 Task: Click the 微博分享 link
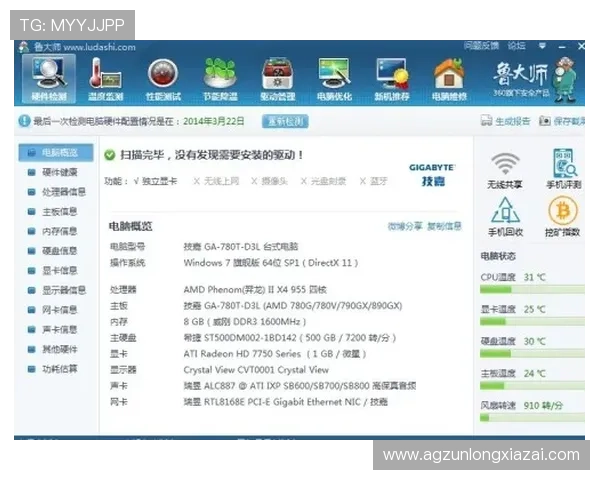click(x=404, y=226)
